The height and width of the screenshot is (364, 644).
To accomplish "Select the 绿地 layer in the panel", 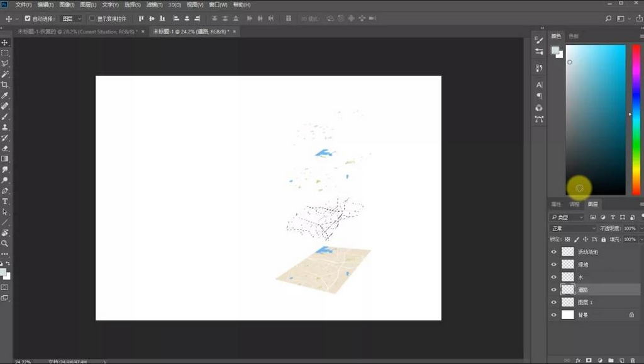I will point(597,264).
